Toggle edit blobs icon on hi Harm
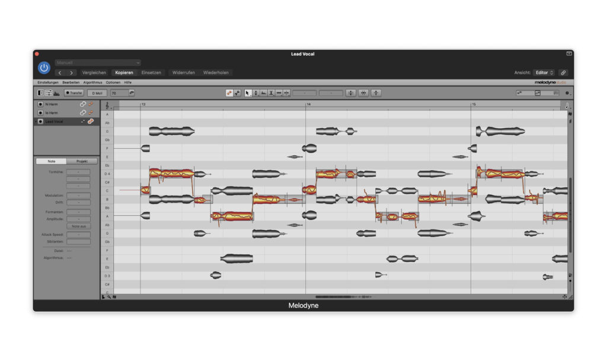Screen dimensions: 607x364 click(x=91, y=104)
